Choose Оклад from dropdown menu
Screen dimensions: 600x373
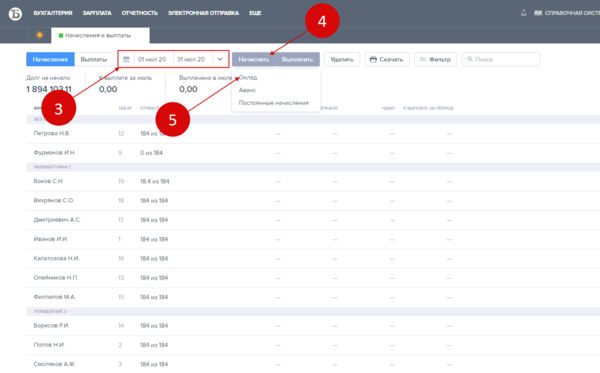tap(248, 77)
